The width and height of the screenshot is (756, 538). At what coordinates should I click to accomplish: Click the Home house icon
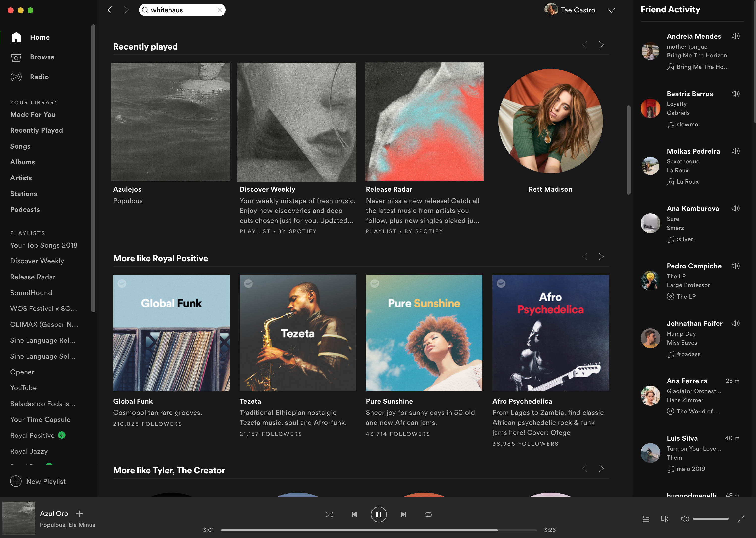[16, 37]
